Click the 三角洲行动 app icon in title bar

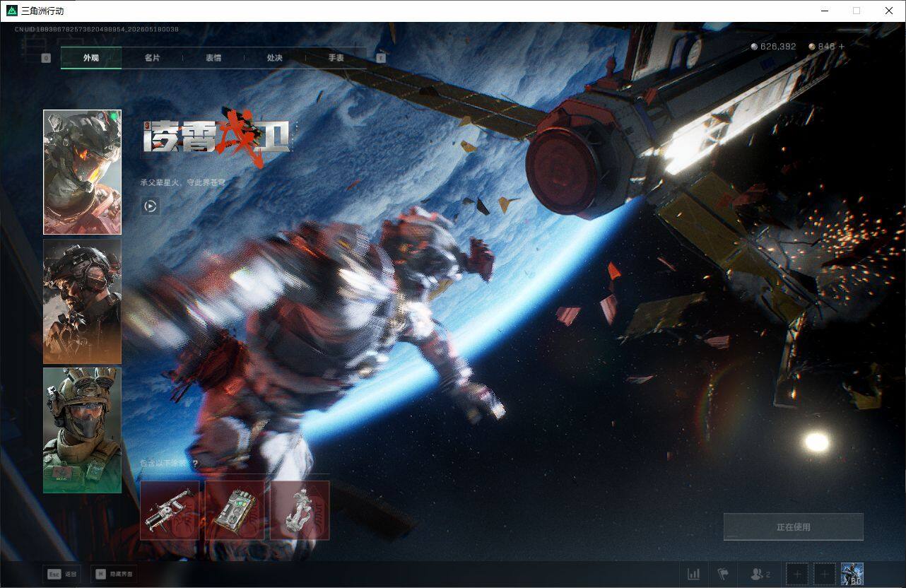(x=12, y=11)
